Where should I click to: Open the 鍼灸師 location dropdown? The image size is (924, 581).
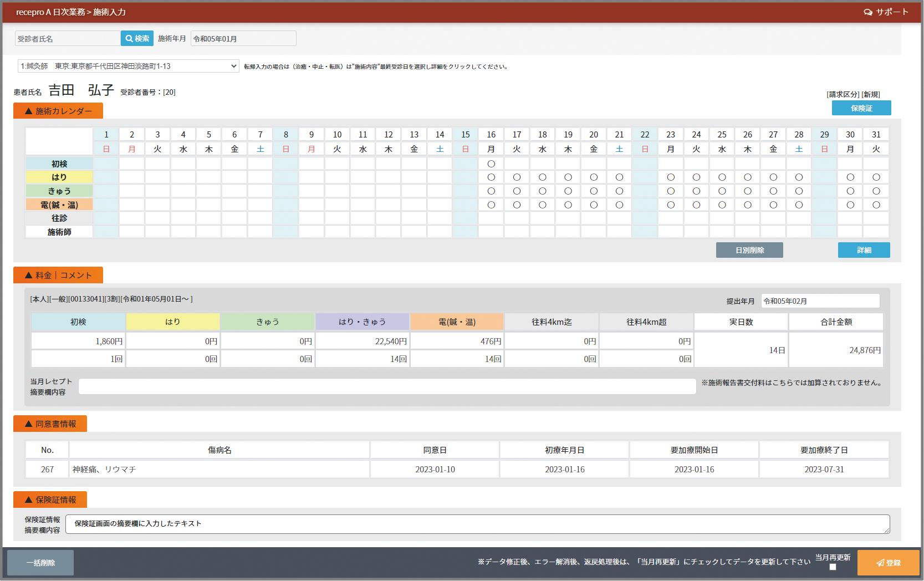click(x=129, y=66)
